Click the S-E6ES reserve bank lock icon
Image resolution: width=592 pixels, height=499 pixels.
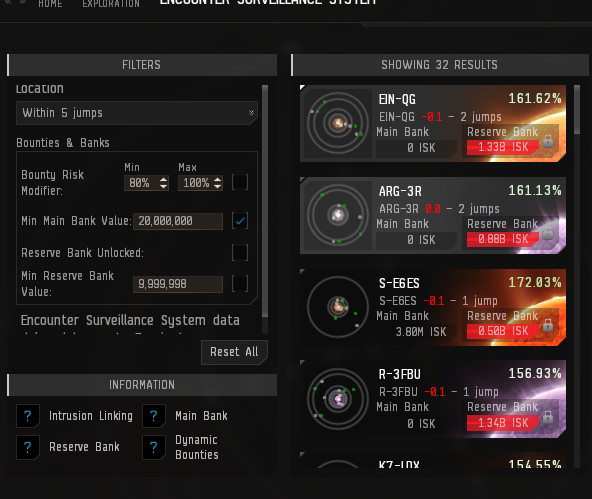pyautogui.click(x=548, y=325)
